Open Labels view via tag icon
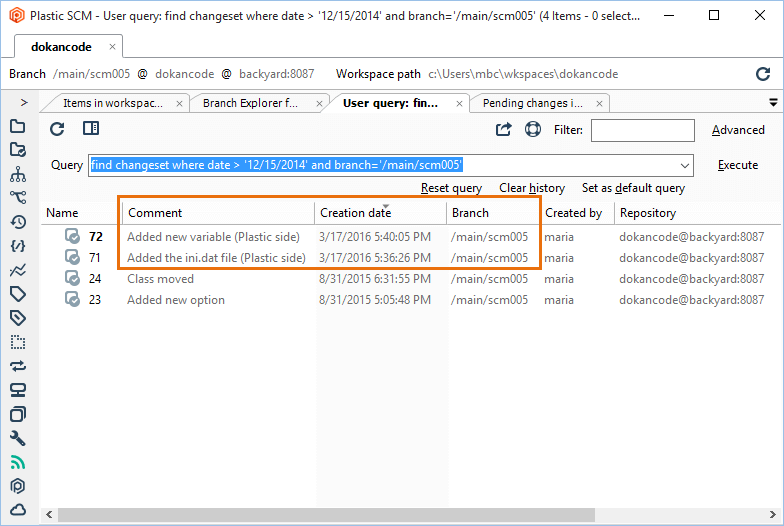Screen dimensions: 784x526 pos(17,293)
